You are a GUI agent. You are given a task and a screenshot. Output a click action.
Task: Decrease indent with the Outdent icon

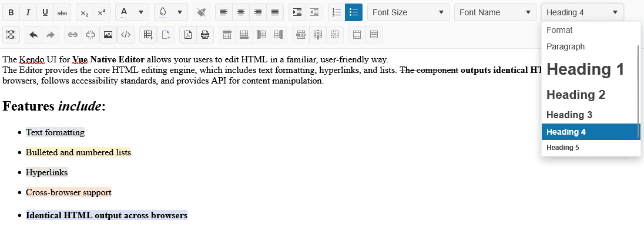[x=314, y=12]
